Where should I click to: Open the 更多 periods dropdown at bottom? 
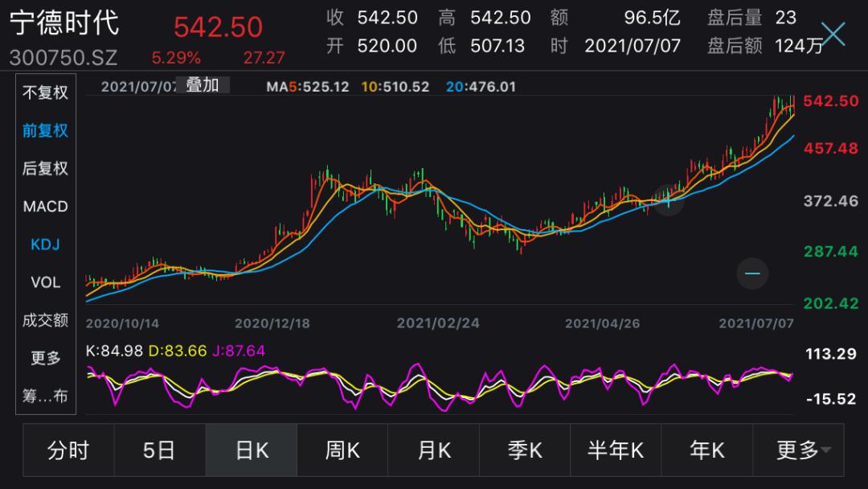point(798,450)
